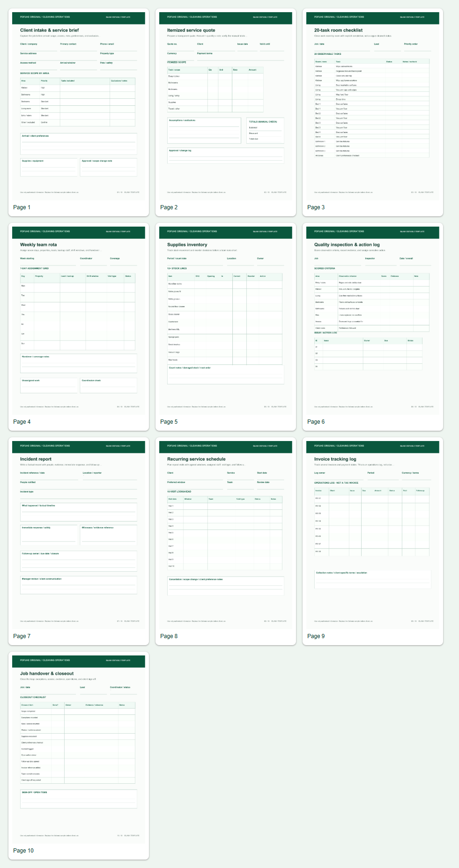Screen dimensions: 459x868
Task: Click the 'Page 10' caption label
Action: pyautogui.click(x=23, y=851)
